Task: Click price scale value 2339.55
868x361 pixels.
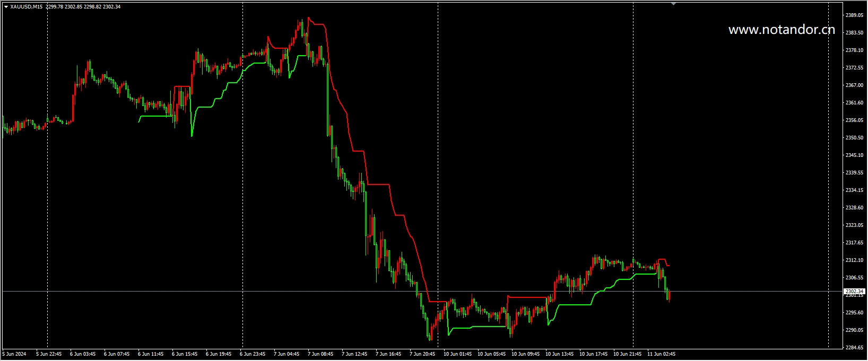Action: coord(854,173)
